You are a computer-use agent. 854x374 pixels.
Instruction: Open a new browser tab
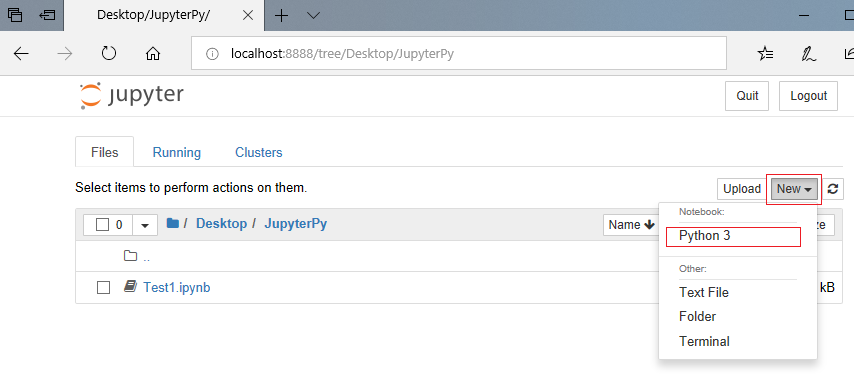(x=281, y=15)
